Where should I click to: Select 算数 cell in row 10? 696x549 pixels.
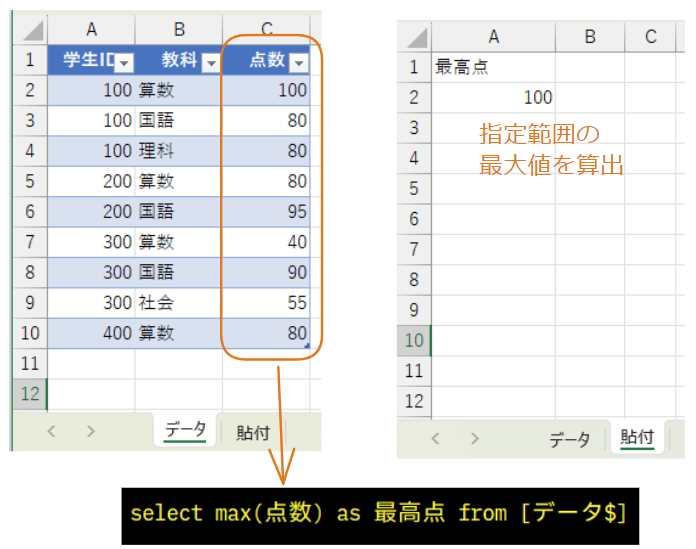point(178,333)
